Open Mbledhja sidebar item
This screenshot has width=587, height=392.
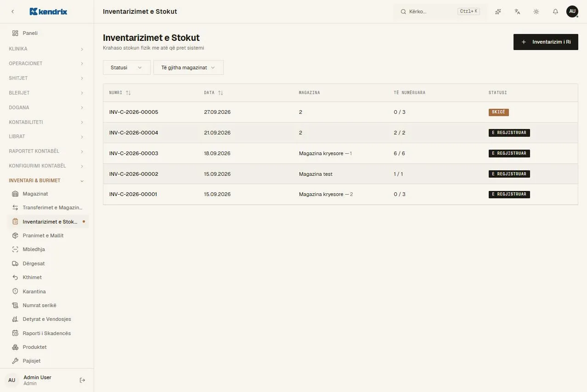pyautogui.click(x=47, y=249)
